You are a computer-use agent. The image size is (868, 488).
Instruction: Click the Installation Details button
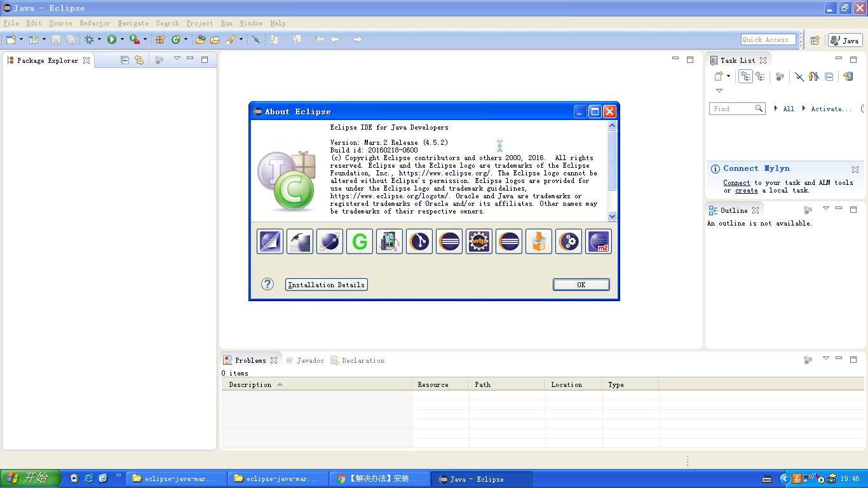(x=327, y=285)
